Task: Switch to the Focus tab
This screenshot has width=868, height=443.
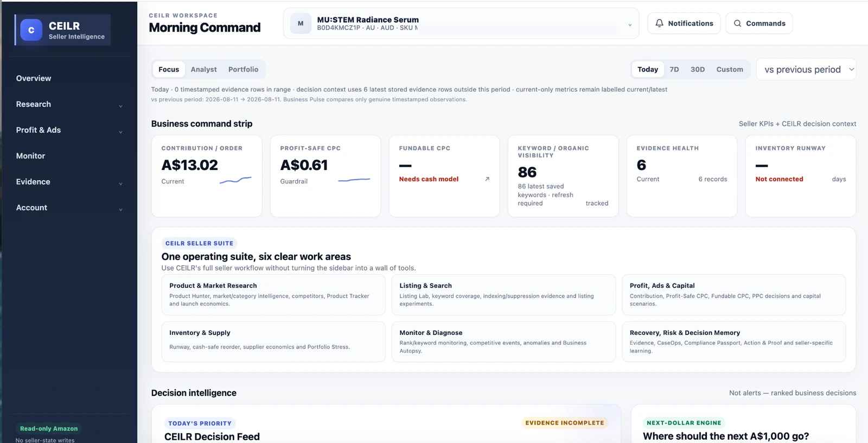Action: 169,69
